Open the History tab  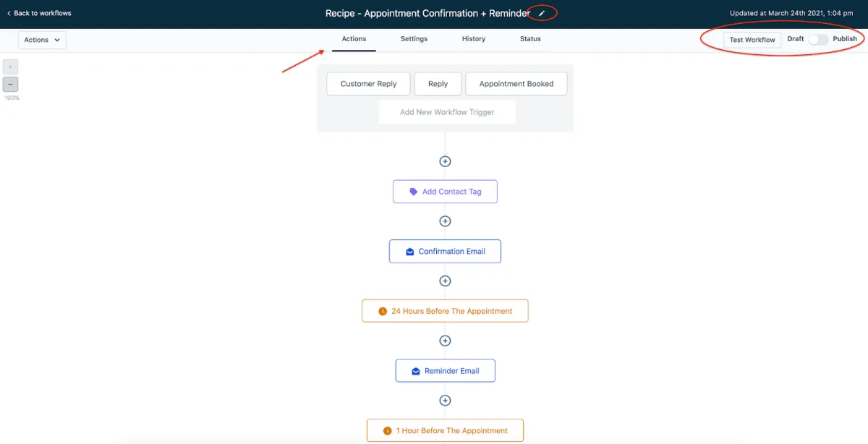[474, 39]
